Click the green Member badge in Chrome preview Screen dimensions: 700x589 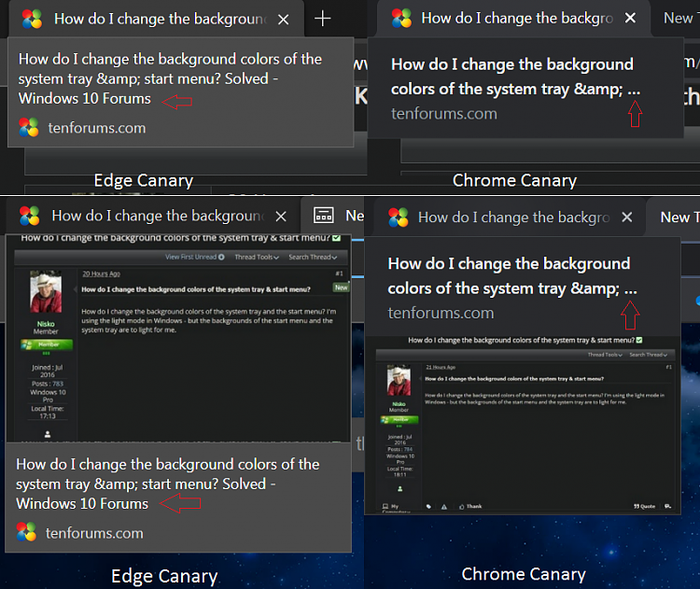pos(399,419)
